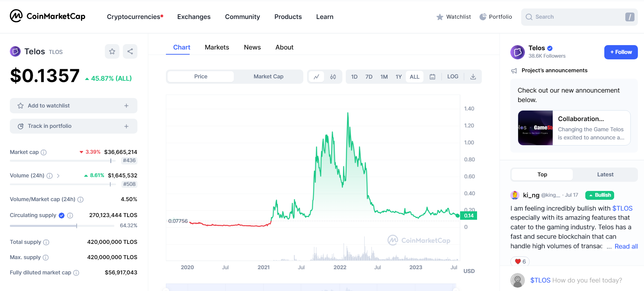Switch to candlestick chart view

coord(333,77)
